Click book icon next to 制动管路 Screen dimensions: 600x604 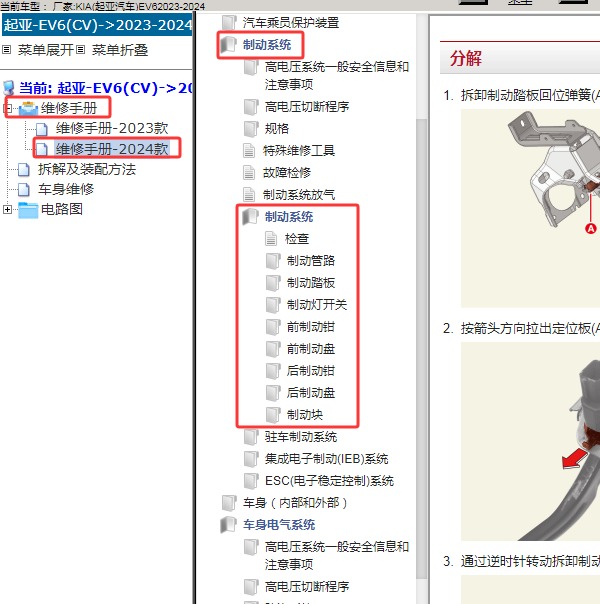click(x=273, y=261)
